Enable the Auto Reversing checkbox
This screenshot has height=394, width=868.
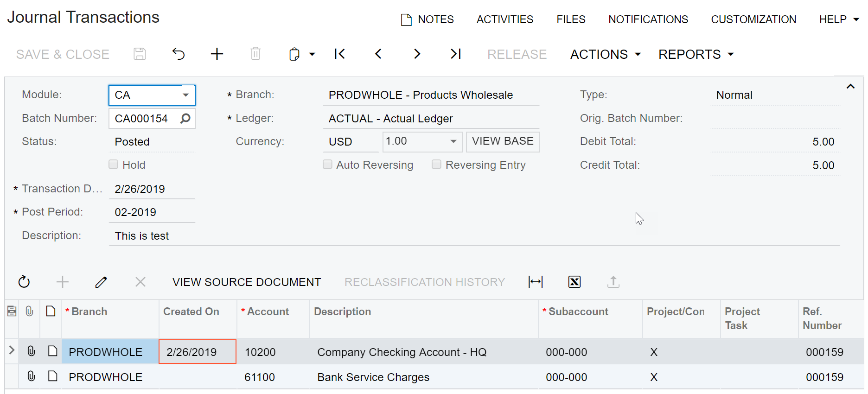[x=328, y=165]
